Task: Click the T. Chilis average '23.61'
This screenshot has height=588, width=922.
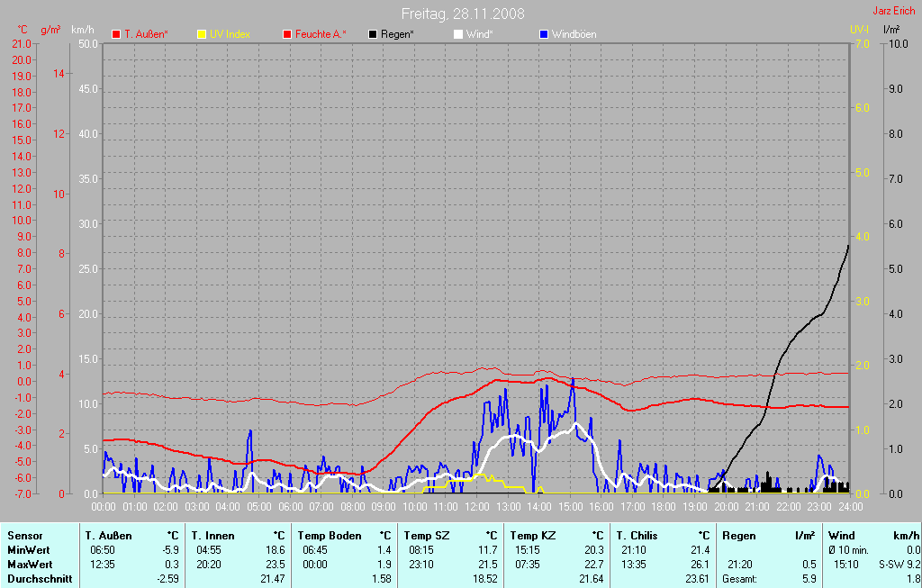Action: [697, 579]
